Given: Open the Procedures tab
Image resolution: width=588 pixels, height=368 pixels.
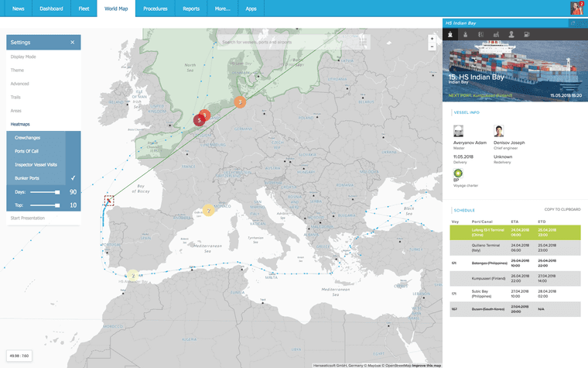Looking at the screenshot, I should pyautogui.click(x=156, y=9).
